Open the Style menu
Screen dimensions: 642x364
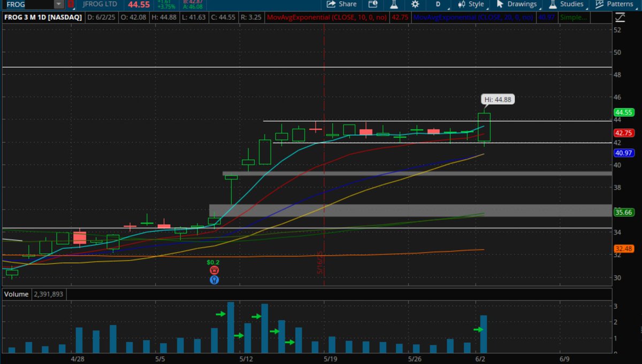point(471,4)
